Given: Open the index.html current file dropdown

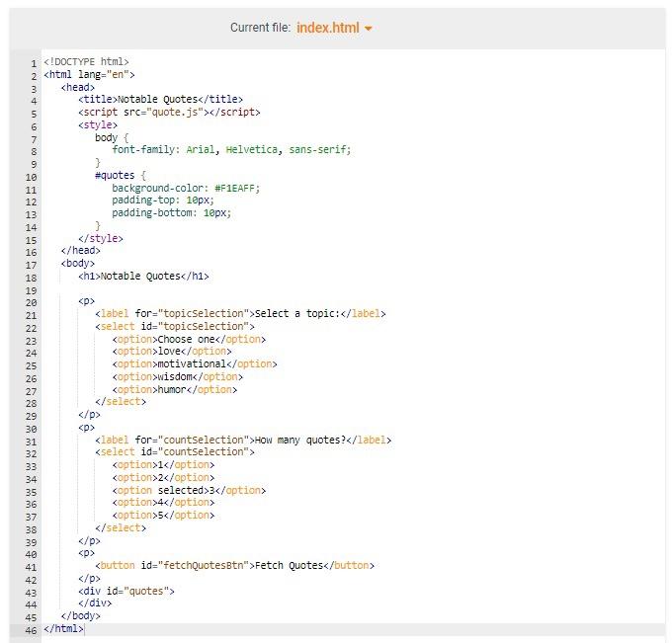Looking at the screenshot, I should [334, 28].
